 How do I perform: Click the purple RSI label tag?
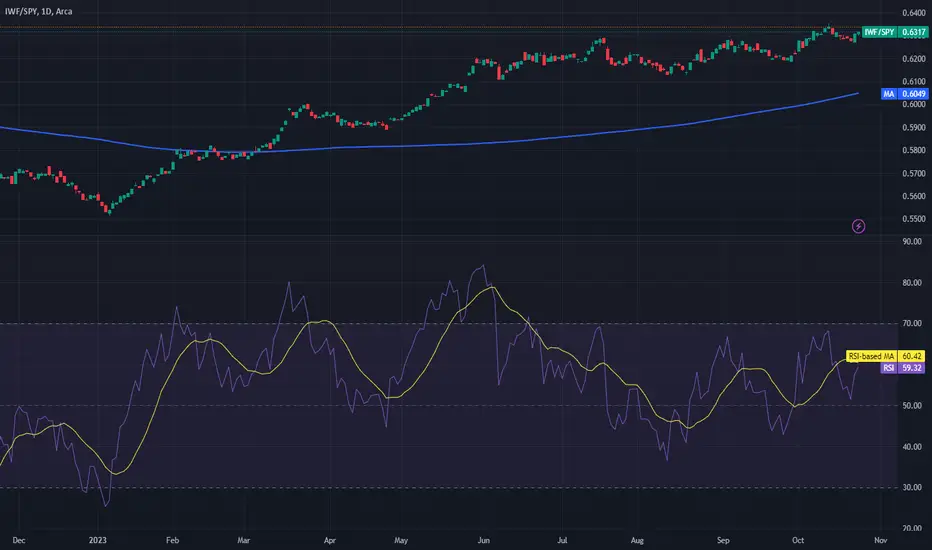(888, 368)
